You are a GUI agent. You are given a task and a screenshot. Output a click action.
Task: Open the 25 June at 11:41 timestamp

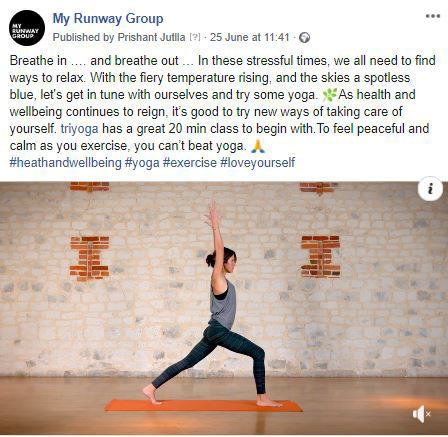tap(249, 37)
